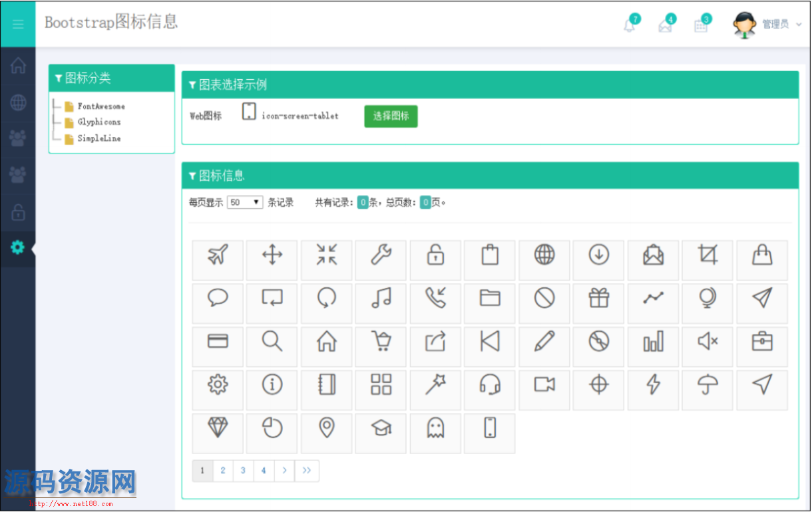812x512 pixels.
Task: Select the diamond icon tile
Action: (218, 434)
